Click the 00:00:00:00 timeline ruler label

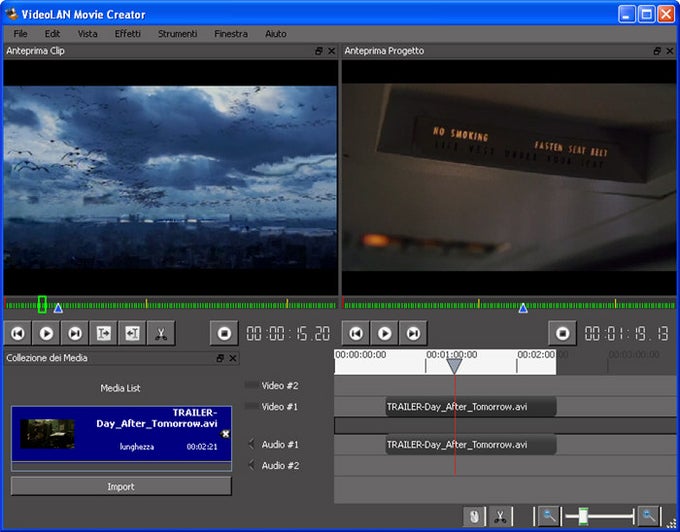[x=360, y=355]
